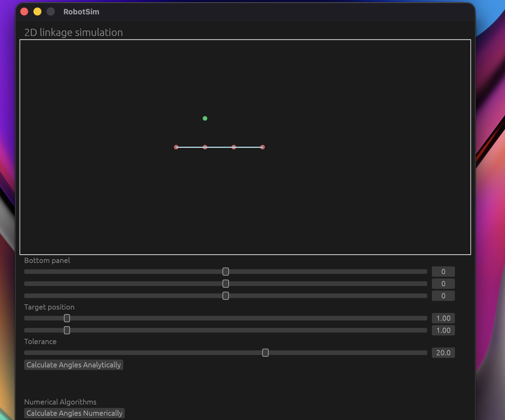Click the linkage end effector joint at right
The width and height of the screenshot is (505, 420).
pos(263,147)
